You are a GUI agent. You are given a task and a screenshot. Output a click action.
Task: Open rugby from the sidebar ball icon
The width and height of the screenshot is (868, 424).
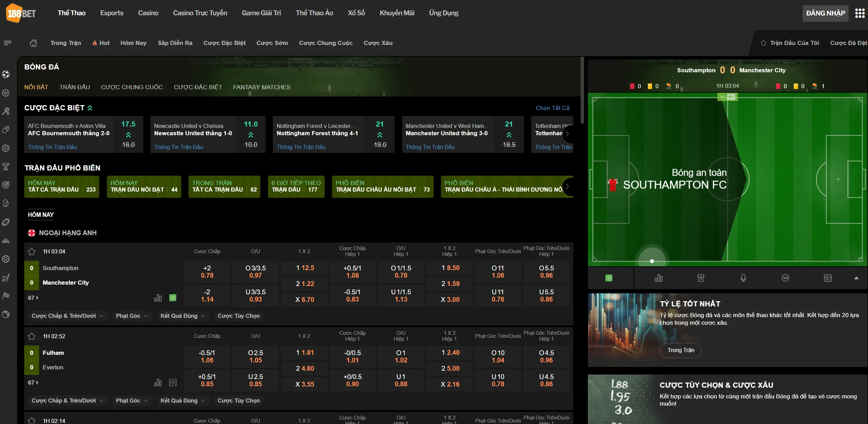6,222
